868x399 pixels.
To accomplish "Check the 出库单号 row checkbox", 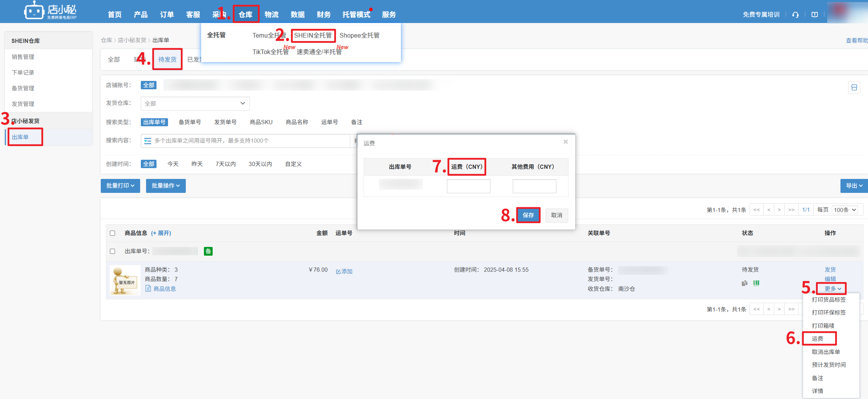I will tap(112, 251).
